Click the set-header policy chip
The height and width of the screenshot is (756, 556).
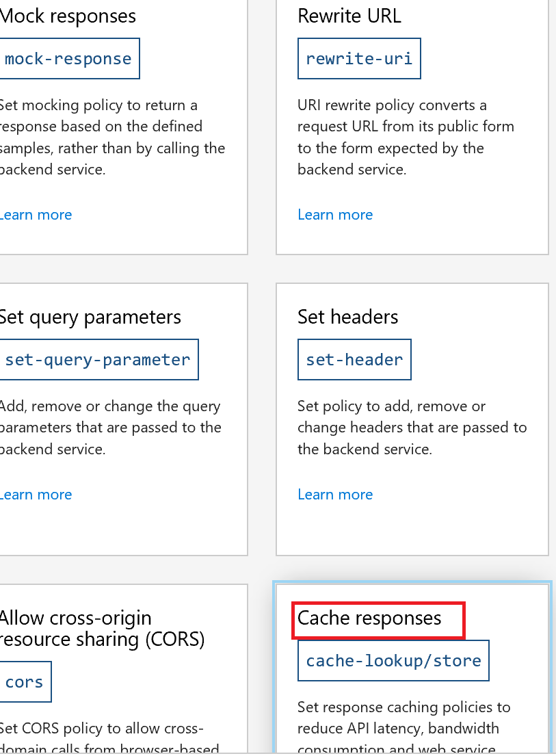[x=354, y=359]
